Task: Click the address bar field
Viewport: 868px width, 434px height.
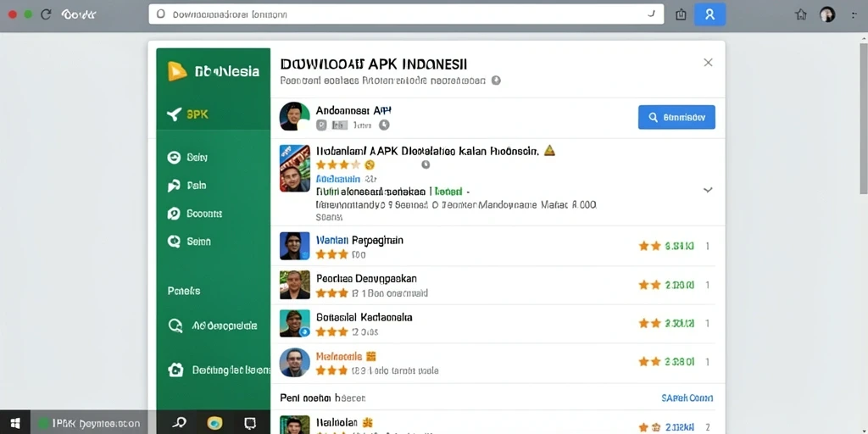Action: [406, 14]
